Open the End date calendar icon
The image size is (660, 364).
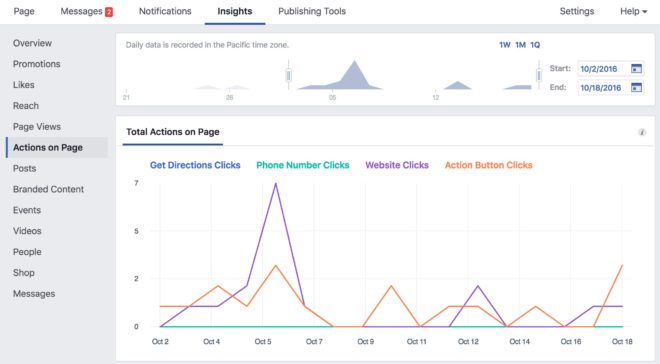point(636,87)
